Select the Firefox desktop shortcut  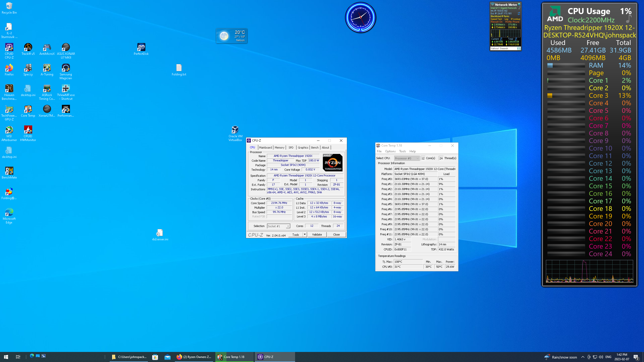tap(9, 70)
